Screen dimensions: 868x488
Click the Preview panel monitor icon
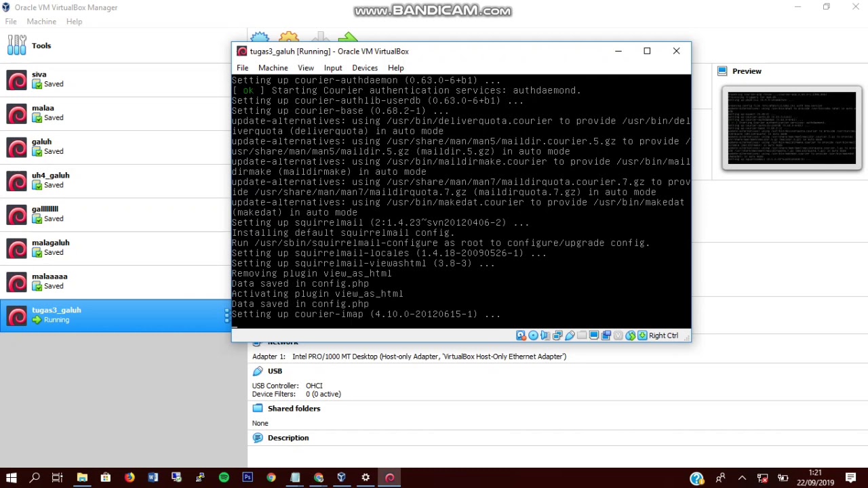[722, 71]
